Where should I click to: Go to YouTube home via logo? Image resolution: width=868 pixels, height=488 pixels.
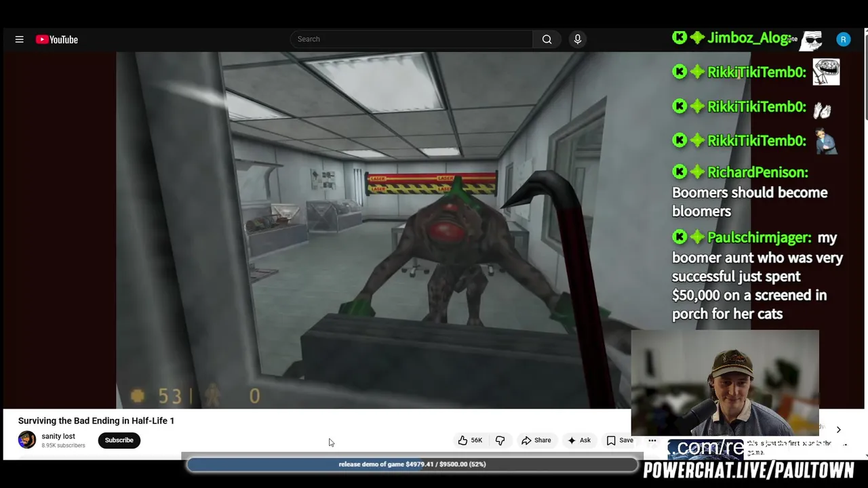(57, 39)
